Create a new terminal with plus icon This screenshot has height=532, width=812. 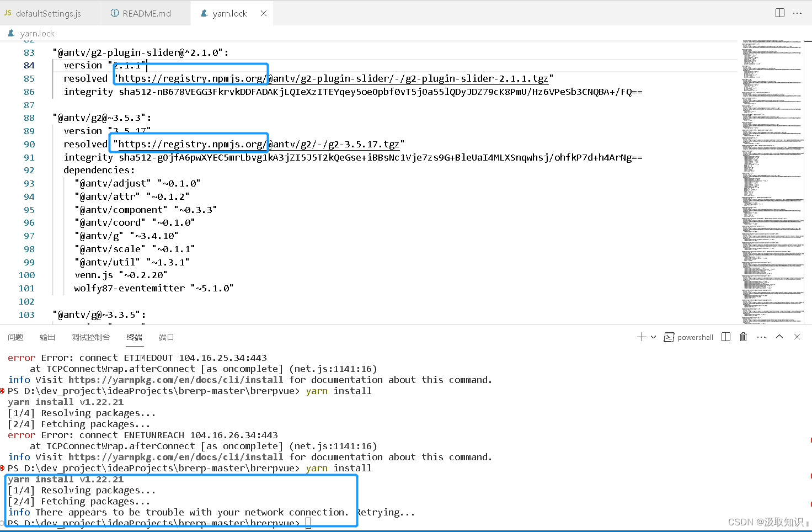(642, 337)
